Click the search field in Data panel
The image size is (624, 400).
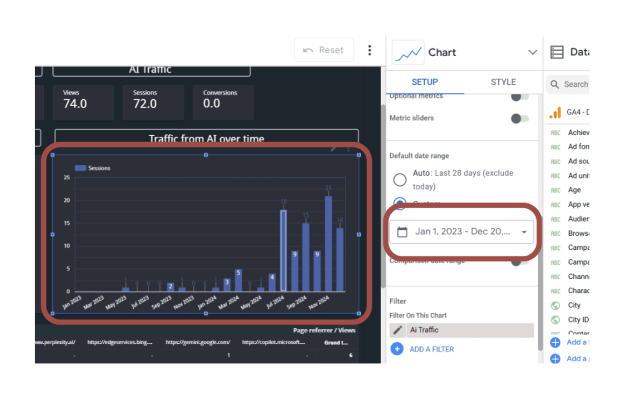click(575, 85)
